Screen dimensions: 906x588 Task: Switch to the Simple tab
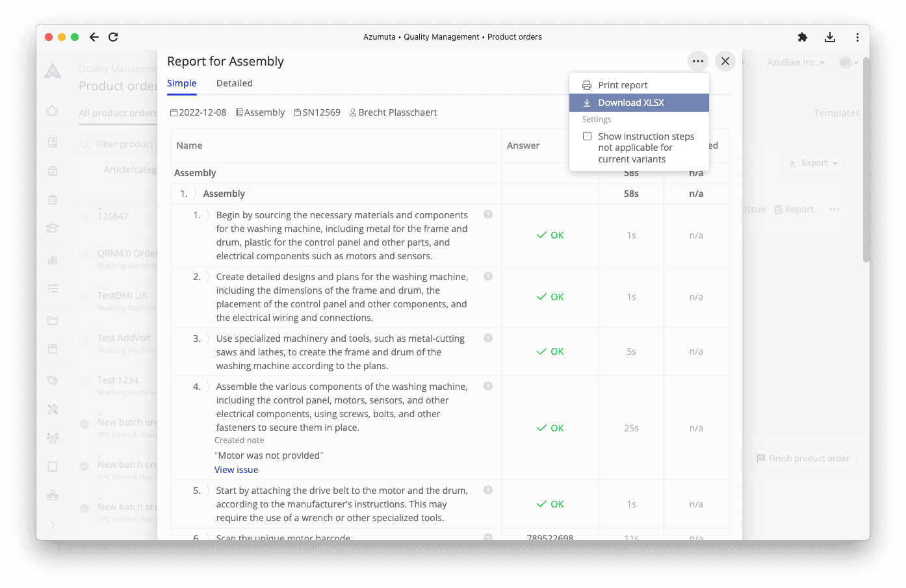tap(181, 83)
